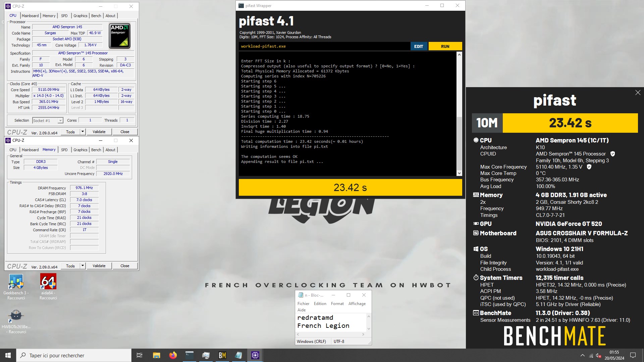Viewport: 644px width, 362px height.
Task: Click Validate in top CPU-Z window
Action: [99, 132]
